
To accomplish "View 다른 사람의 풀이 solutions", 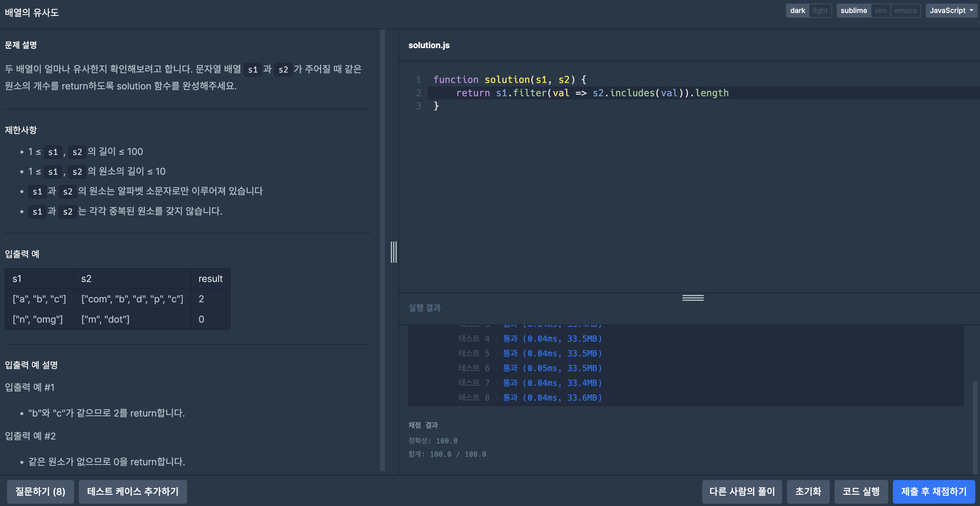I will coord(741,491).
